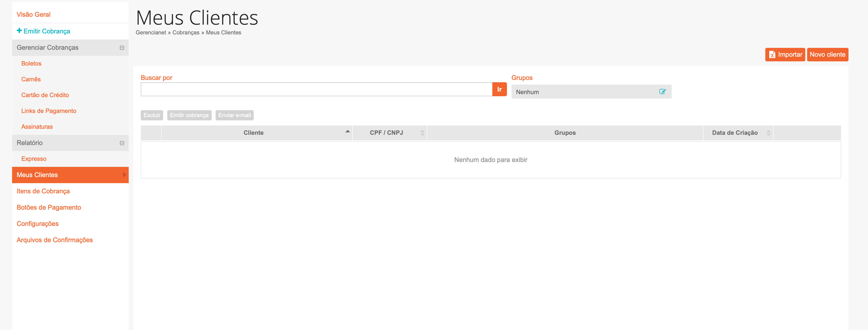Open Emitir Cobrança link
The image size is (868, 330).
click(x=47, y=31)
